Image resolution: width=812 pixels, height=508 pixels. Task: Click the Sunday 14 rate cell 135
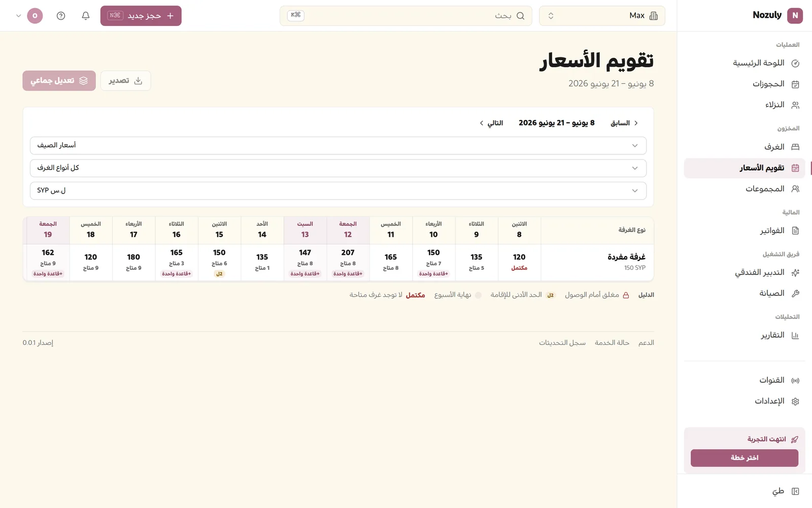262,262
